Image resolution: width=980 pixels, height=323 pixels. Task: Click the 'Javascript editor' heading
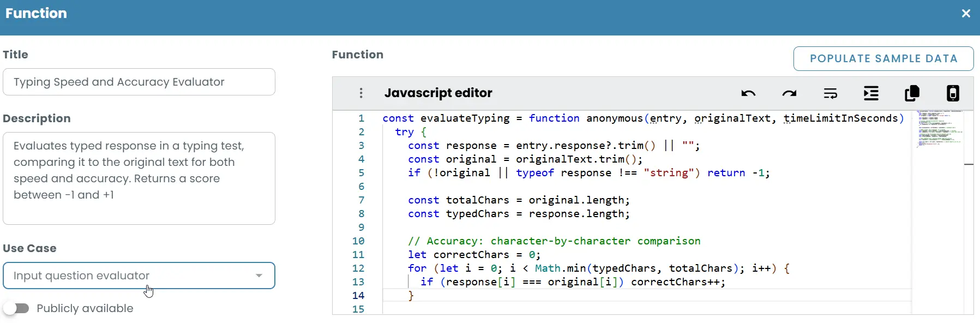point(438,93)
